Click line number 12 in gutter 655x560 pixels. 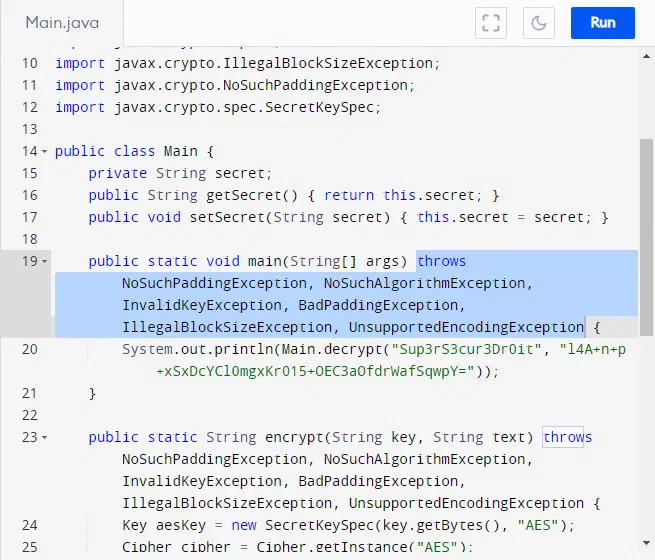click(30, 108)
